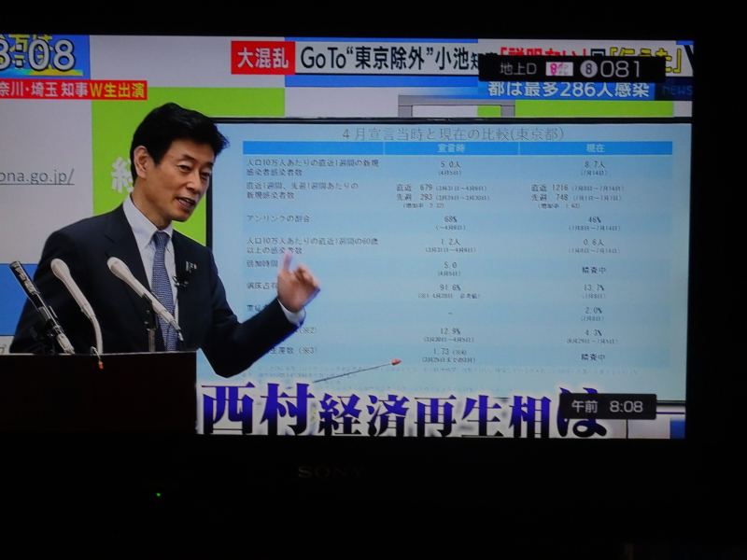Click the pink channel 8 station logo

coord(559,69)
